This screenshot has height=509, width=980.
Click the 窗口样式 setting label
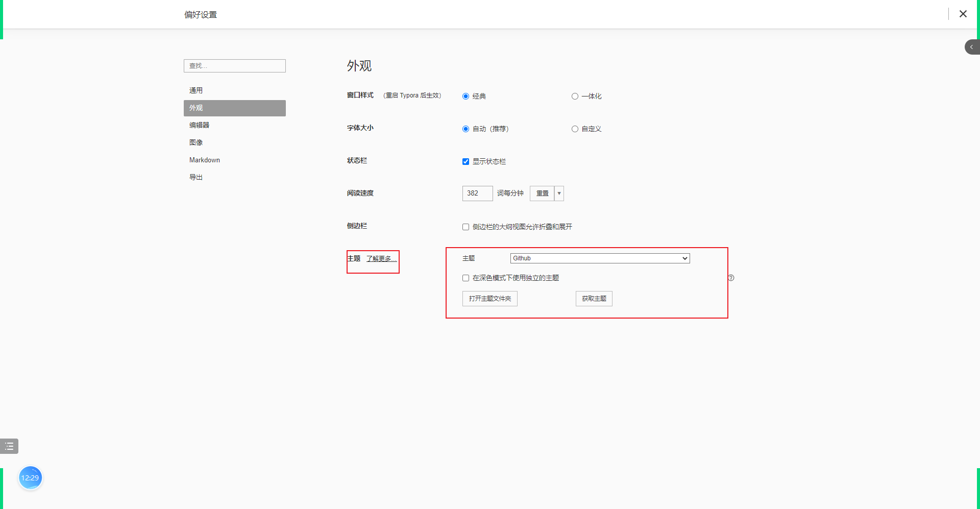[x=360, y=95]
